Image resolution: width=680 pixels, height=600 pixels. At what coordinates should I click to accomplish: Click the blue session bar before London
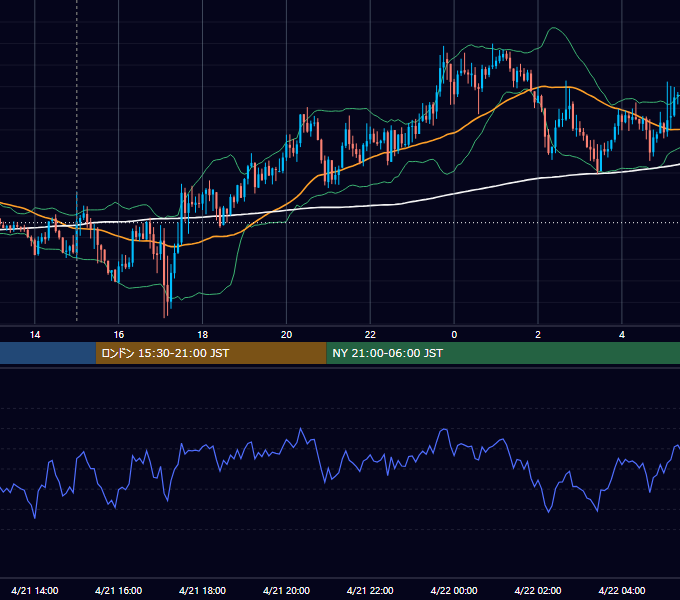(x=48, y=353)
